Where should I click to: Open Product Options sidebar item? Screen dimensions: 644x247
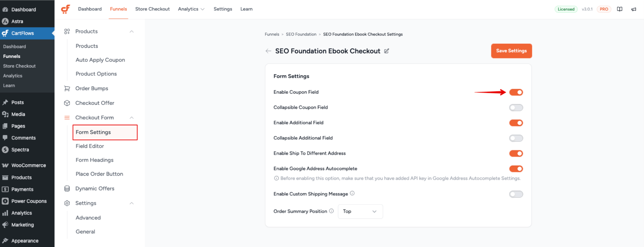pos(96,74)
